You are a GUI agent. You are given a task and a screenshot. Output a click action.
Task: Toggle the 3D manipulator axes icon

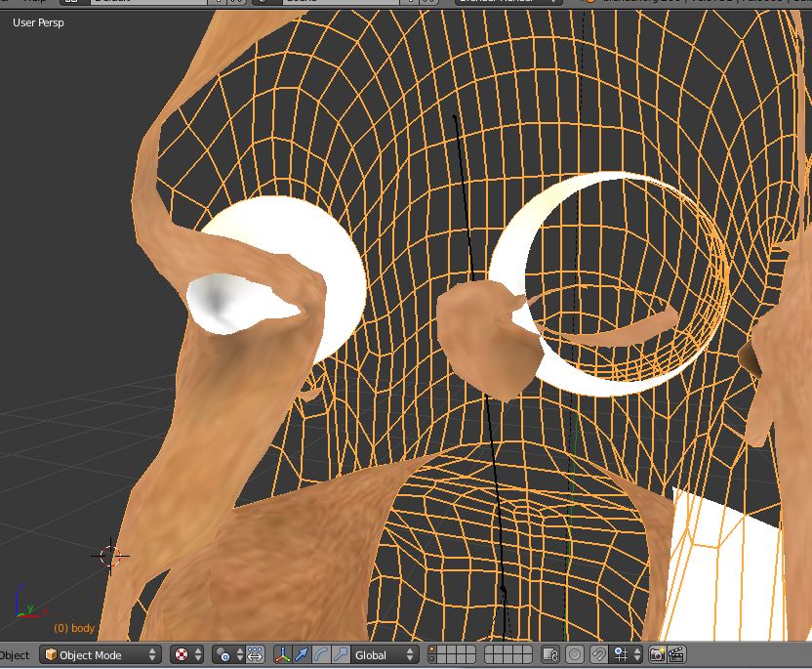pyautogui.click(x=282, y=655)
